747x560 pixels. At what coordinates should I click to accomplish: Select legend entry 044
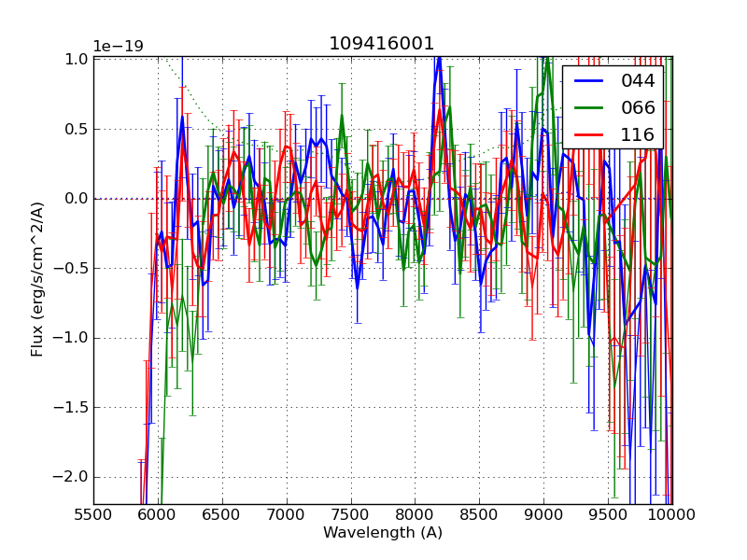tap(638, 81)
